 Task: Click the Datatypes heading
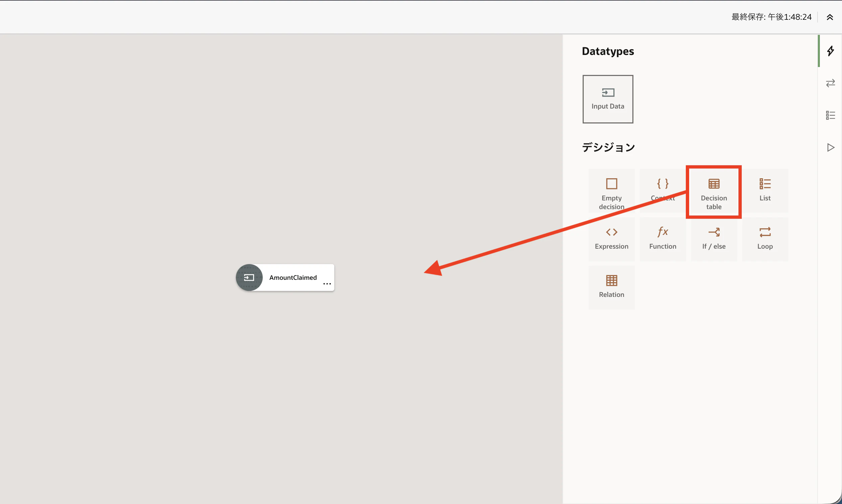pos(608,51)
